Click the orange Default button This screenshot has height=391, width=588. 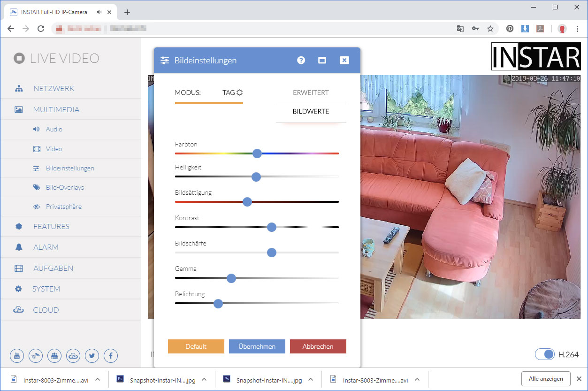click(196, 346)
